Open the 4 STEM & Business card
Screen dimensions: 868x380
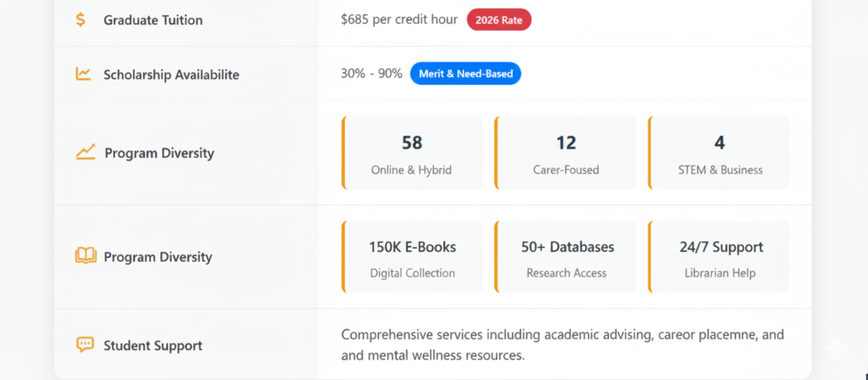(720, 153)
